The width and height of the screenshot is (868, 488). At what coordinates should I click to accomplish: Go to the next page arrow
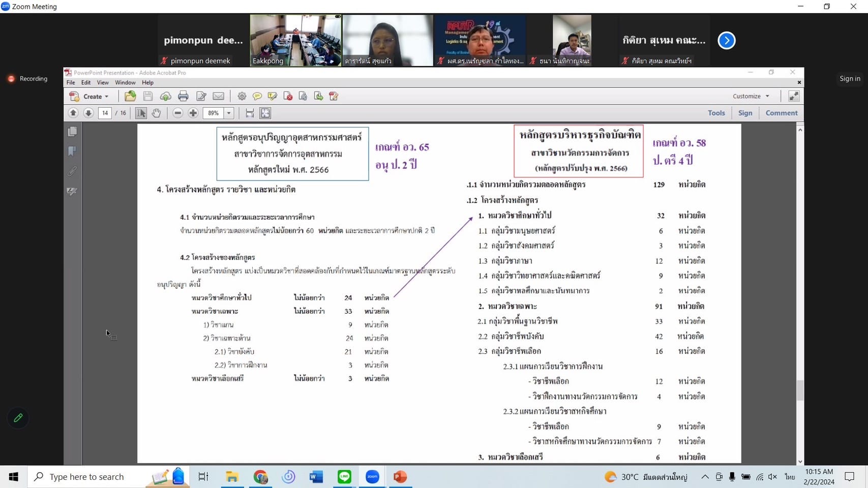click(88, 113)
